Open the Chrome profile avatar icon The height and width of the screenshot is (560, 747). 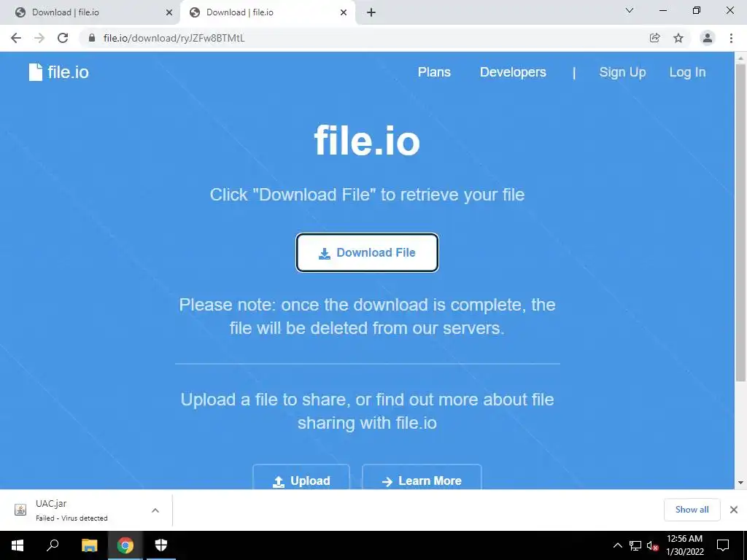click(708, 38)
